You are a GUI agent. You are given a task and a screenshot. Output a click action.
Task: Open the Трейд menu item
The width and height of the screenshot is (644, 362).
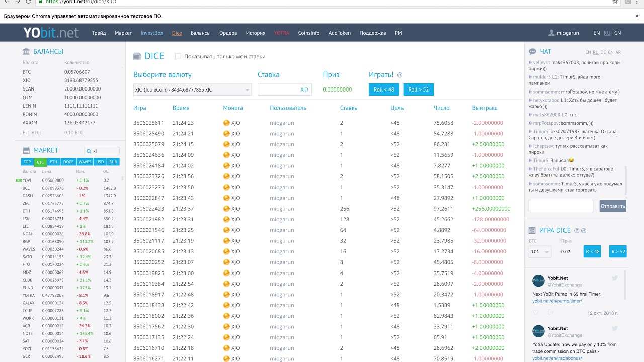click(99, 33)
